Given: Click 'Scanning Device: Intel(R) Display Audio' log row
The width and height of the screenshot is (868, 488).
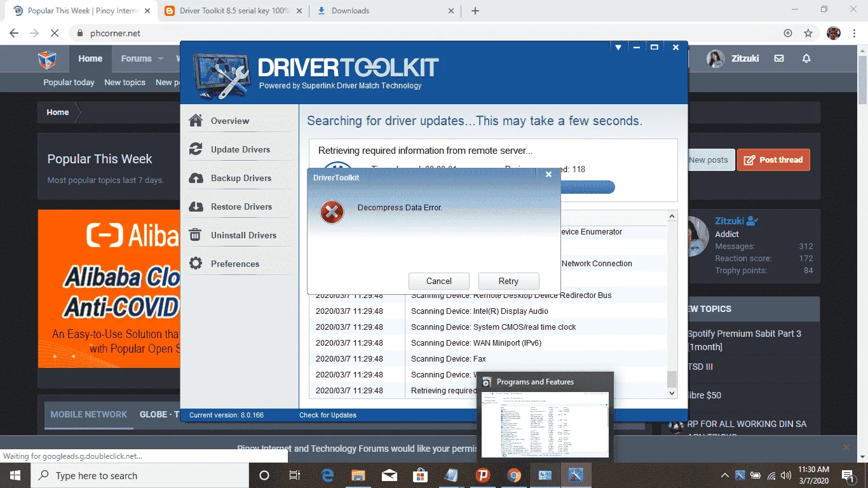Looking at the screenshot, I should [488, 311].
